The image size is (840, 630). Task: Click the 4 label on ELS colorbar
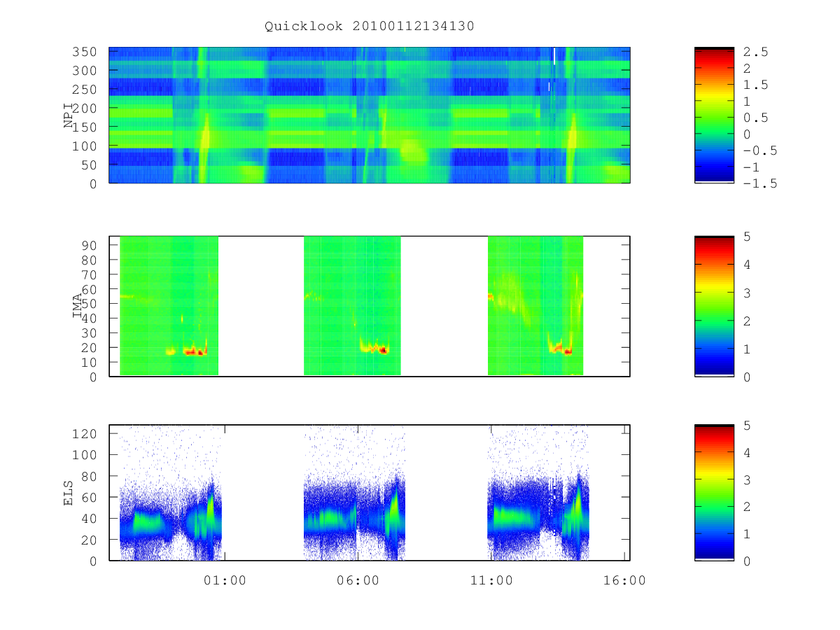748,453
